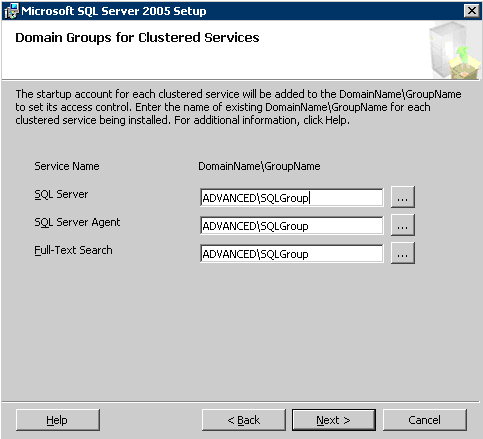Cancel the SQL Server setup
Screen dimensions: 483x439
(425, 420)
